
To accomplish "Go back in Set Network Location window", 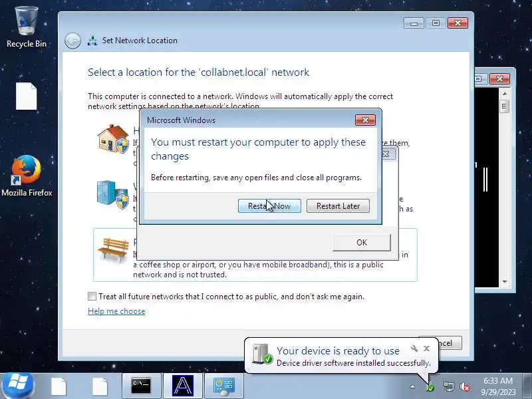I will coord(72,41).
